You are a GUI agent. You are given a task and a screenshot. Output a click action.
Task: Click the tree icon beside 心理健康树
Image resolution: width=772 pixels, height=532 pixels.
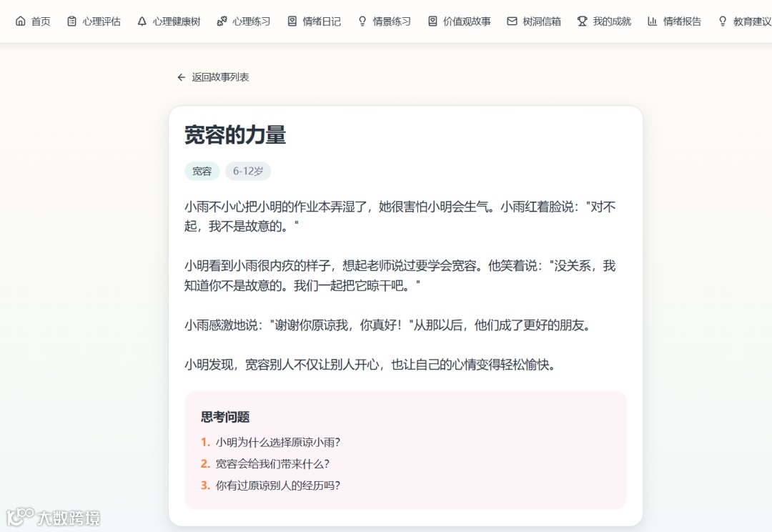[x=142, y=21]
